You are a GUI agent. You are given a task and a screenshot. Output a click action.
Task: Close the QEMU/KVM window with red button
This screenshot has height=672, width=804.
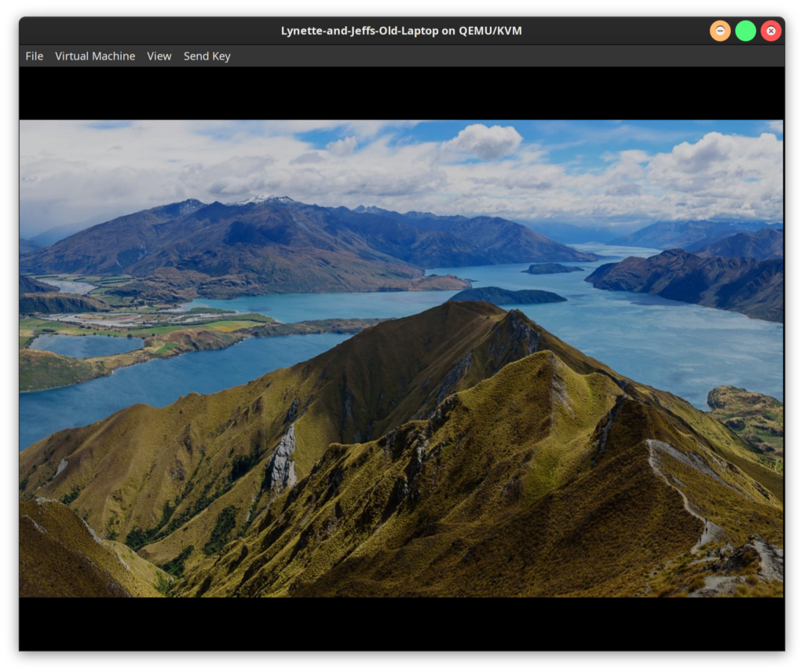tap(771, 31)
